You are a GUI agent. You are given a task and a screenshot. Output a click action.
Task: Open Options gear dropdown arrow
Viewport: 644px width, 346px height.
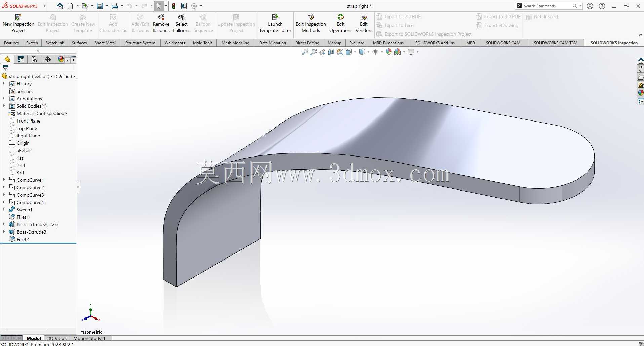201,6
